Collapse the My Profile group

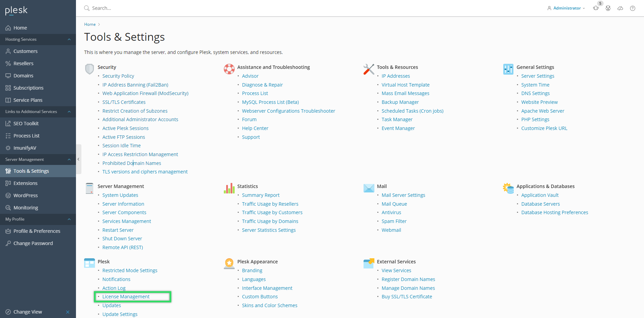(x=69, y=219)
